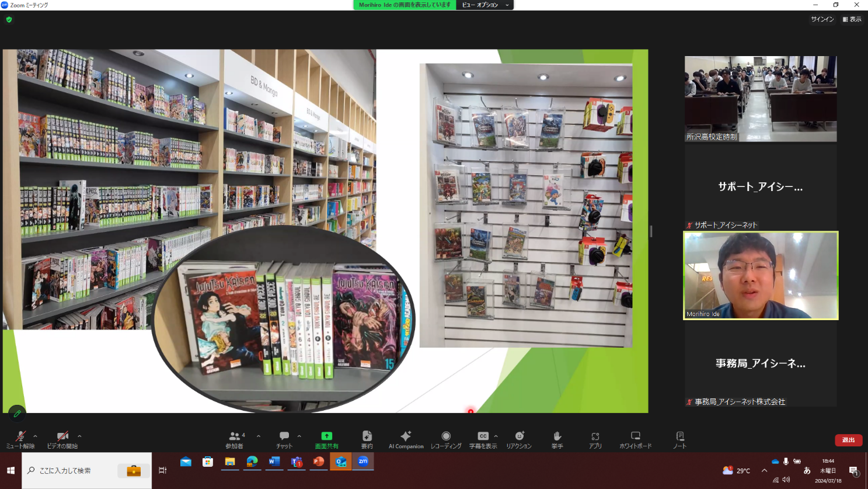Open PowerPoint from taskbar

(319, 462)
